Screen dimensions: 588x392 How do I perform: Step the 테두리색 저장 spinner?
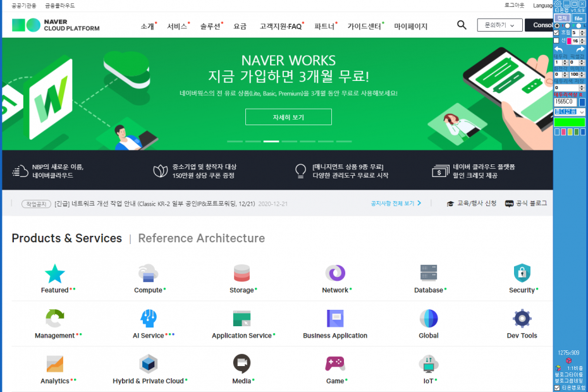[x=582, y=87]
